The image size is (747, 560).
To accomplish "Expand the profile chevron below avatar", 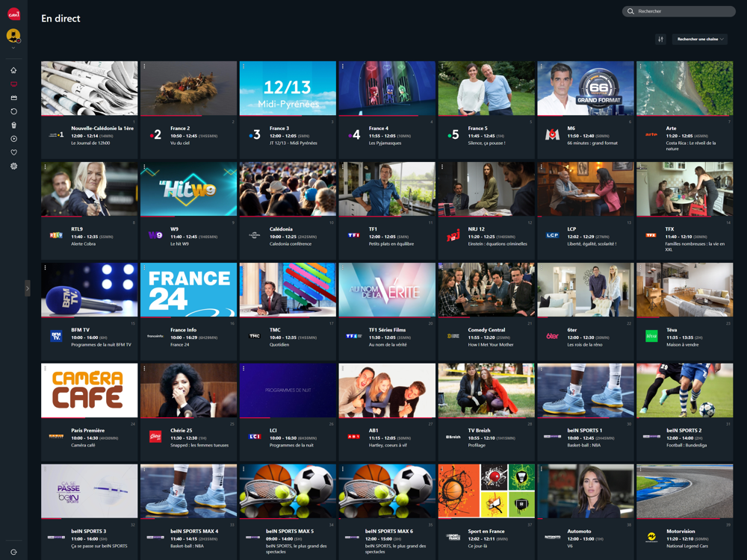I will pos(13,48).
